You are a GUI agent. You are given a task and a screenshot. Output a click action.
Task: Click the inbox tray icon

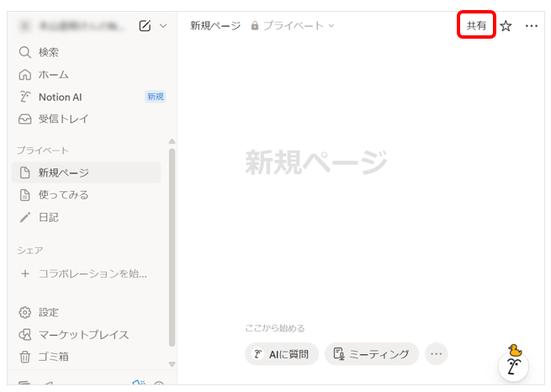coord(25,119)
